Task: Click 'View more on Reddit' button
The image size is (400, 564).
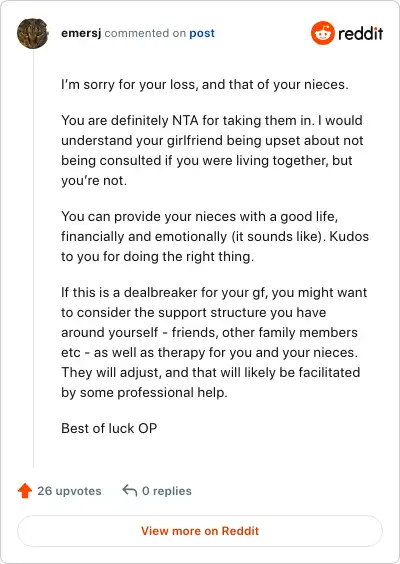Action: (200, 531)
